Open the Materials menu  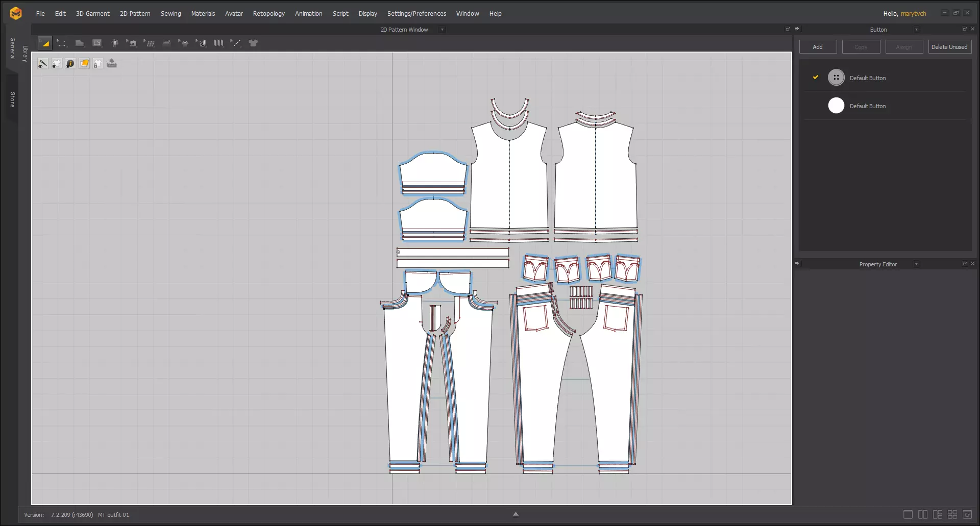coord(203,14)
